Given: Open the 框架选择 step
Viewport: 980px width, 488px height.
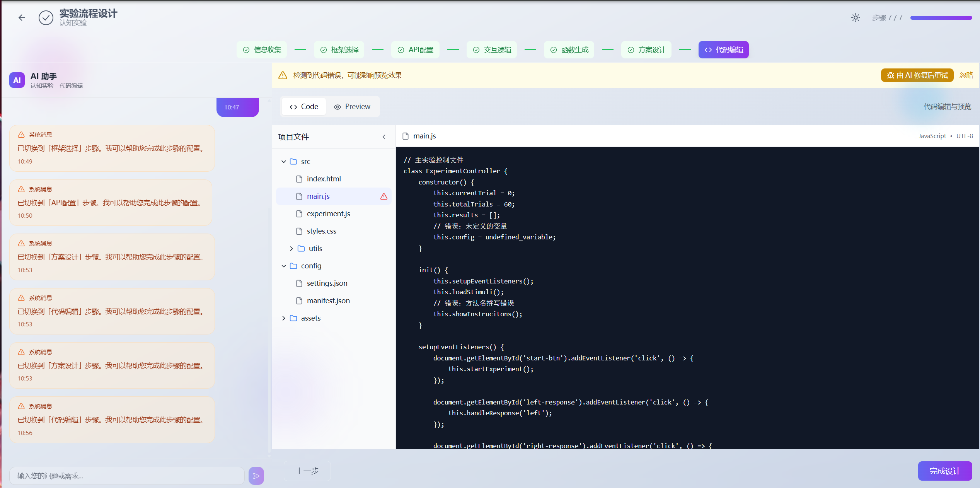Looking at the screenshot, I should (339, 49).
